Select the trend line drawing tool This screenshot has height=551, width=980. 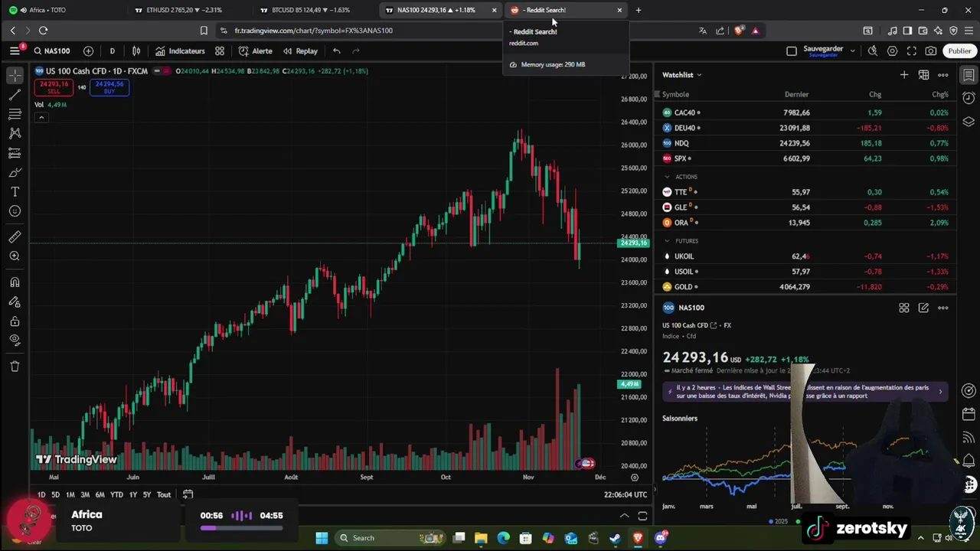(15, 95)
